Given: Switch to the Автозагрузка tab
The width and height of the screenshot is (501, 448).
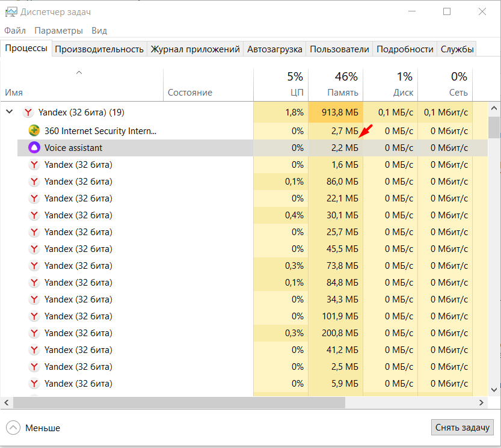Looking at the screenshot, I should click(x=275, y=49).
